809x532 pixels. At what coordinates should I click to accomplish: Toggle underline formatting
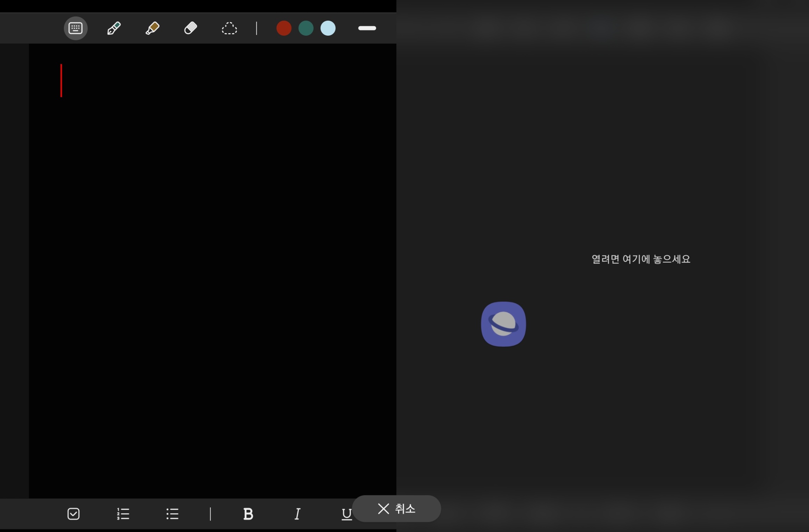(x=346, y=514)
